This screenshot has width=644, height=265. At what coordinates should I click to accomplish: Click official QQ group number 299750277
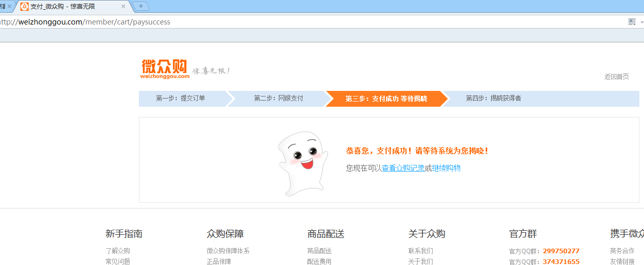(561, 251)
